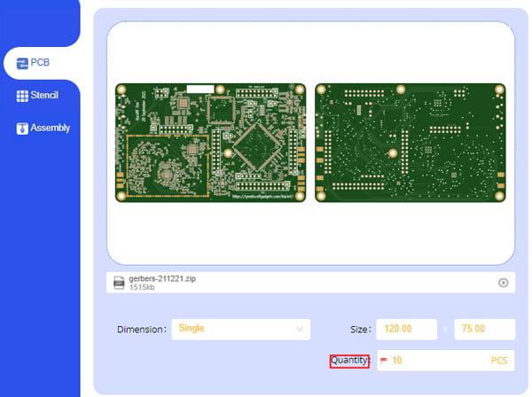Image resolution: width=532 pixels, height=397 pixels.
Task: View the bottom-side PCB preview image
Action: [x=411, y=143]
